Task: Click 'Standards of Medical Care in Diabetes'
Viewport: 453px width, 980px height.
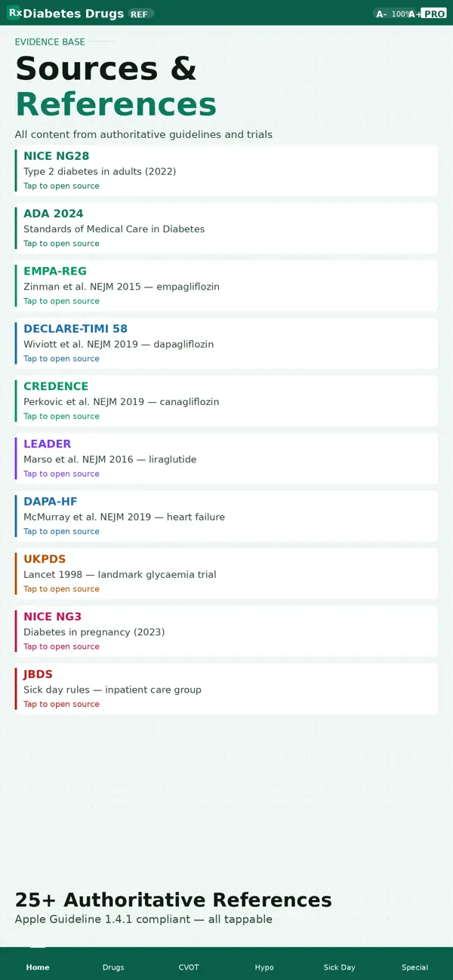Action: point(114,229)
